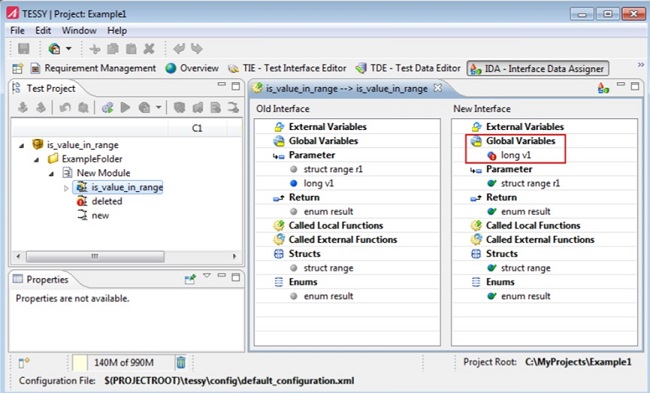Click the Delete X icon in the toolbar
650x393 pixels.
149,49
